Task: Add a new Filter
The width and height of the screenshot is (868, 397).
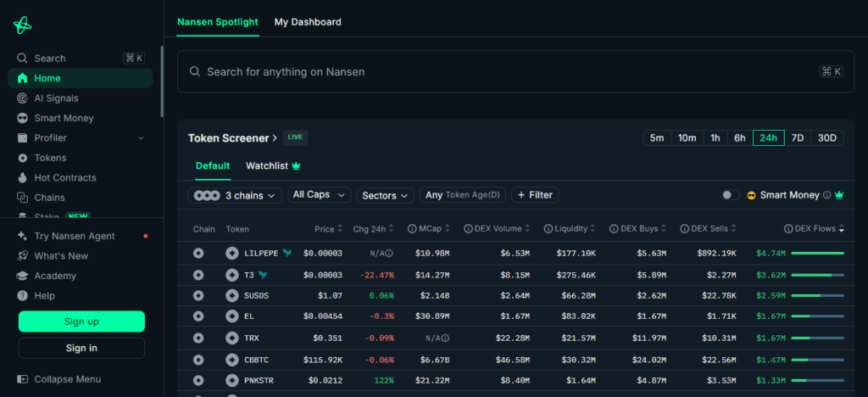Action: pos(536,195)
